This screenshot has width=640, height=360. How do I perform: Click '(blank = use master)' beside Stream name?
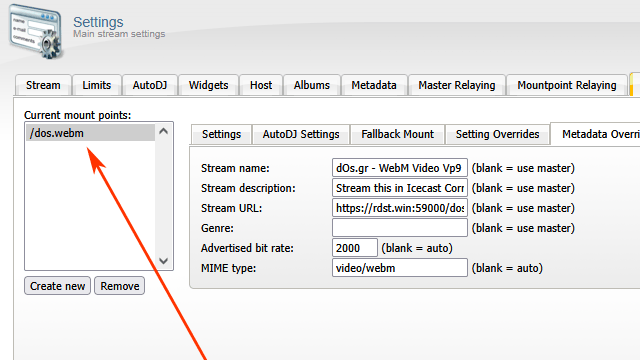[523, 168]
